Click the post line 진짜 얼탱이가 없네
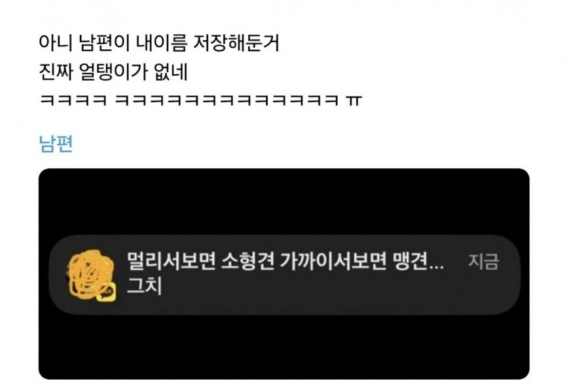This screenshot has width=567, height=392. (x=113, y=72)
